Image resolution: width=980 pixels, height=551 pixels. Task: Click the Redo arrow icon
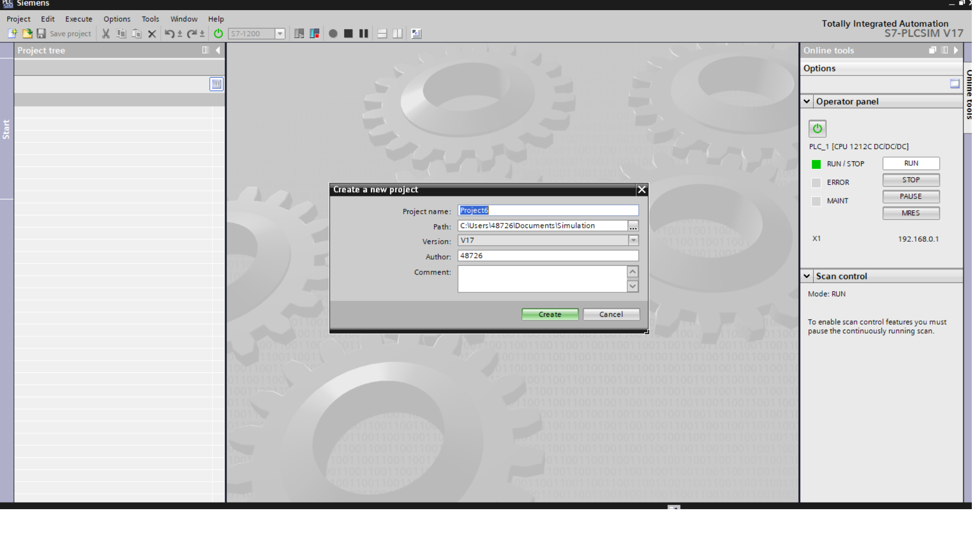pos(192,34)
